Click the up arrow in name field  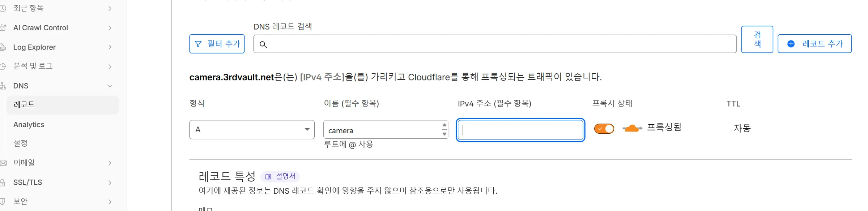[444, 125]
